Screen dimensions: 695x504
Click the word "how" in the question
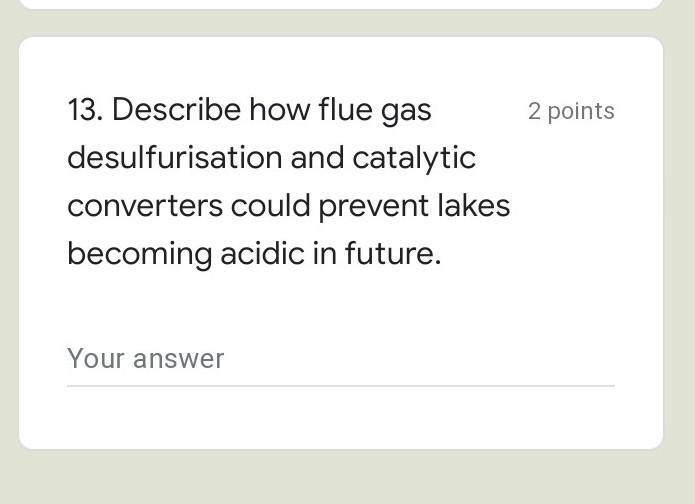pyautogui.click(x=280, y=110)
